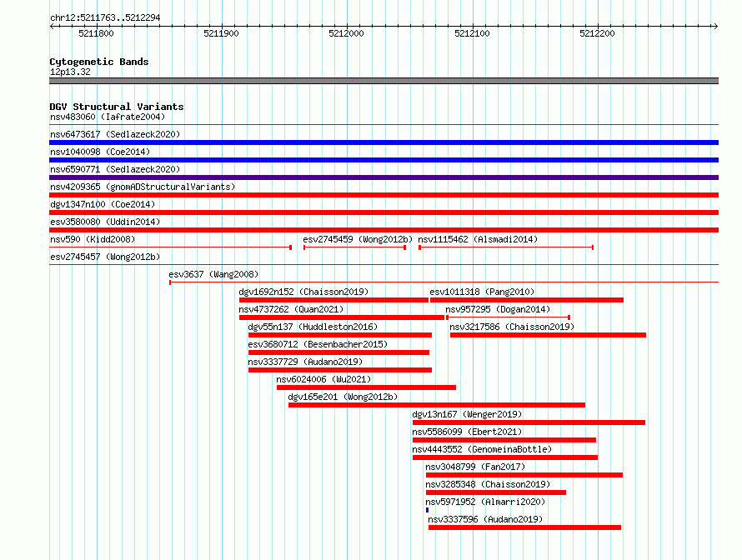Click nsv5971952 (Almarri2020) label
This screenshot has width=742, height=560.
485,502
